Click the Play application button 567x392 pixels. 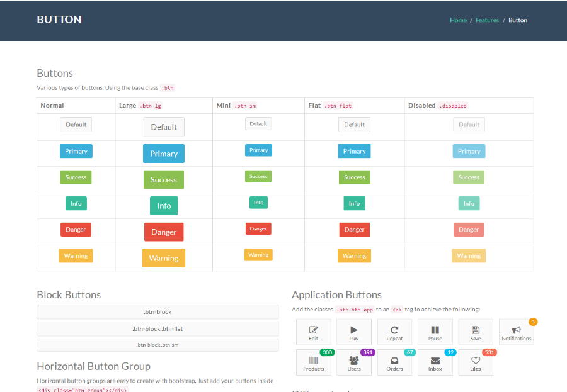click(353, 332)
